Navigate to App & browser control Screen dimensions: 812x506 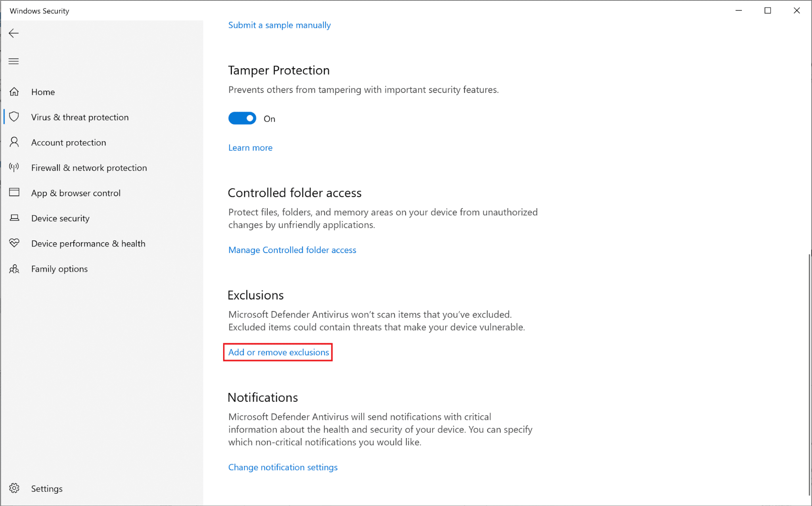point(76,193)
